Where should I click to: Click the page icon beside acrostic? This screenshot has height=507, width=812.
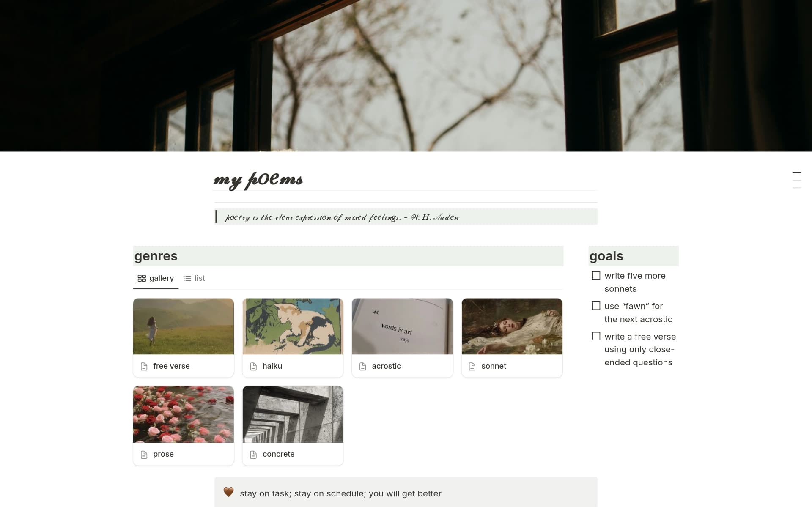click(x=362, y=366)
